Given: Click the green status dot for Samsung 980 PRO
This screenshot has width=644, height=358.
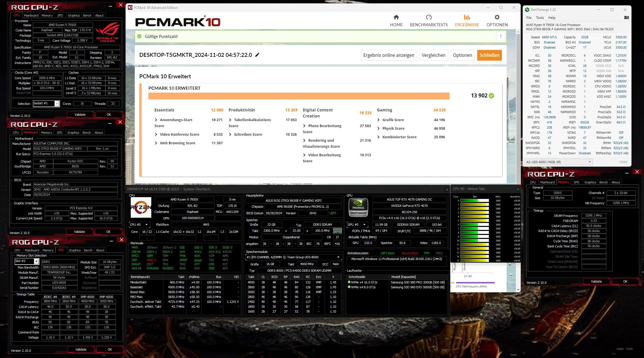Looking at the screenshot, I should tap(349, 282).
